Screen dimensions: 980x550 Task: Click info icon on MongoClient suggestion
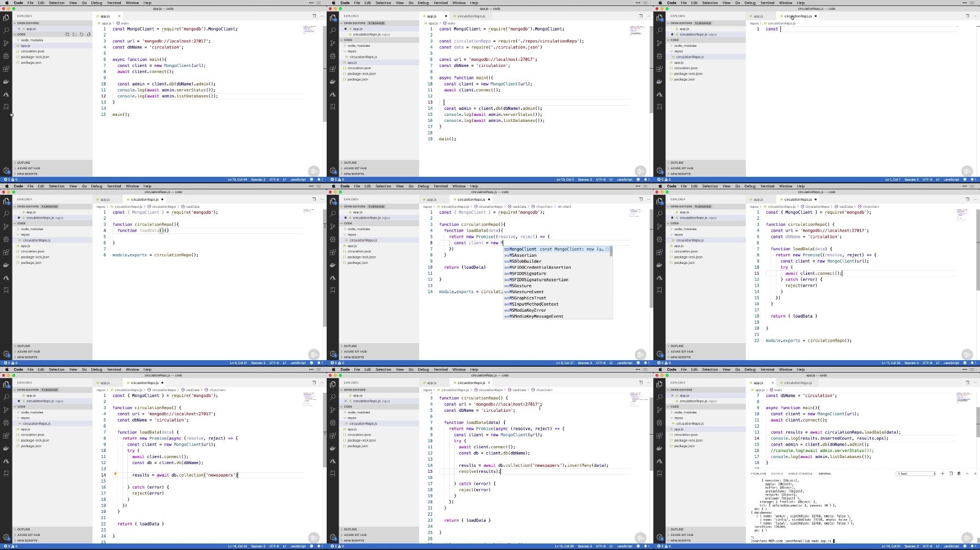click(607, 249)
